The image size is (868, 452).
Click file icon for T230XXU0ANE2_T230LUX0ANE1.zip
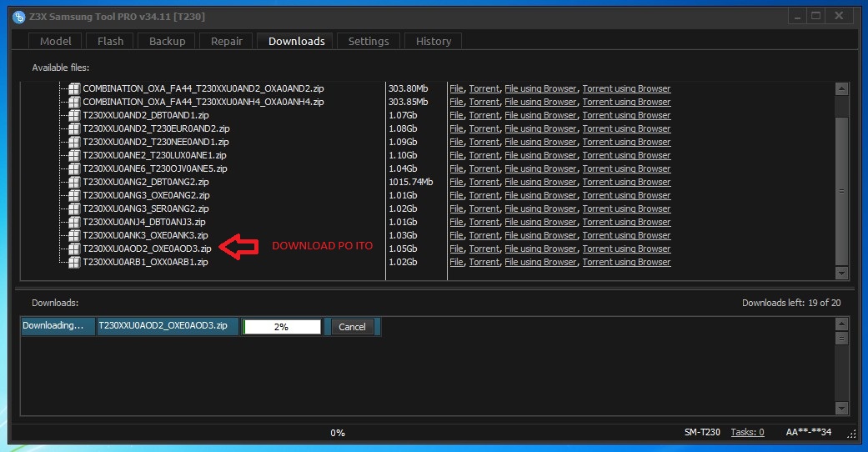click(x=74, y=155)
